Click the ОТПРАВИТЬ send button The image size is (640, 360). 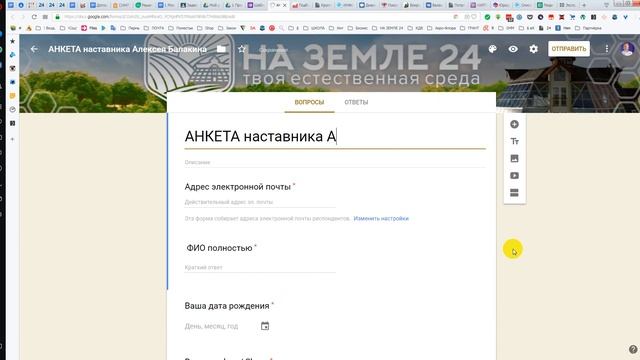coord(569,49)
